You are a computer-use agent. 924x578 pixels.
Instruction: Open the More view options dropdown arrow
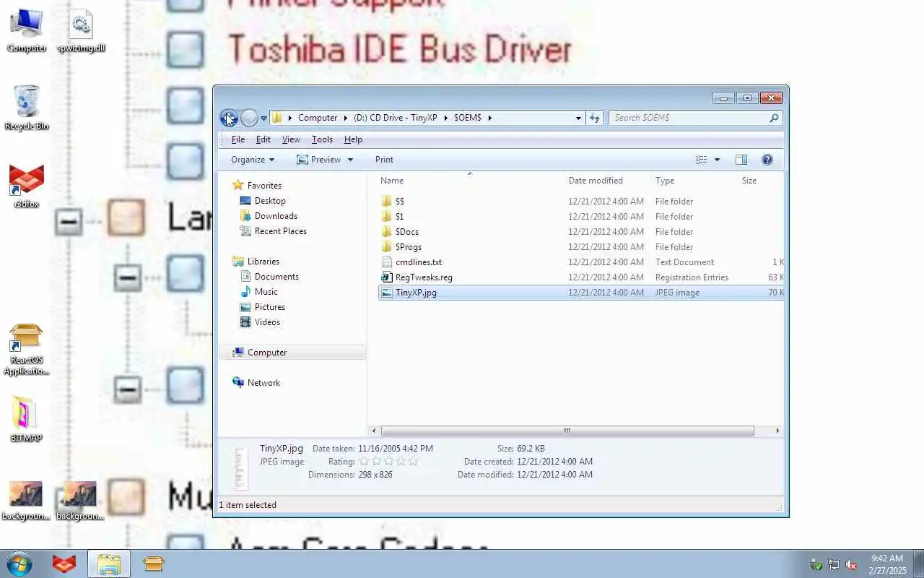click(x=717, y=160)
